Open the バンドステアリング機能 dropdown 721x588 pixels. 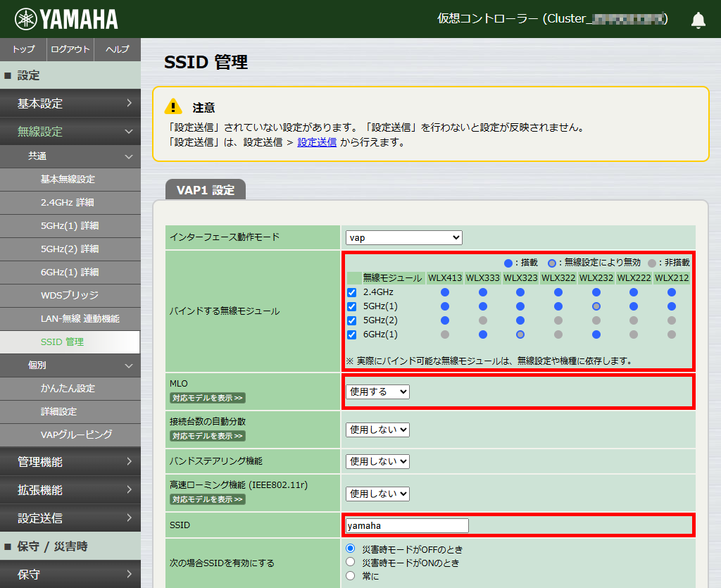pyautogui.click(x=377, y=461)
